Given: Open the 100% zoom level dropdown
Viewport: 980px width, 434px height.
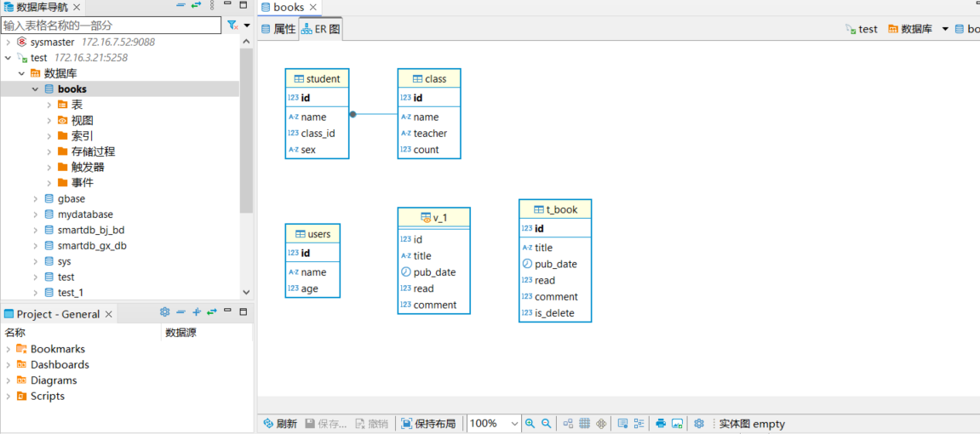Looking at the screenshot, I should click(x=514, y=424).
